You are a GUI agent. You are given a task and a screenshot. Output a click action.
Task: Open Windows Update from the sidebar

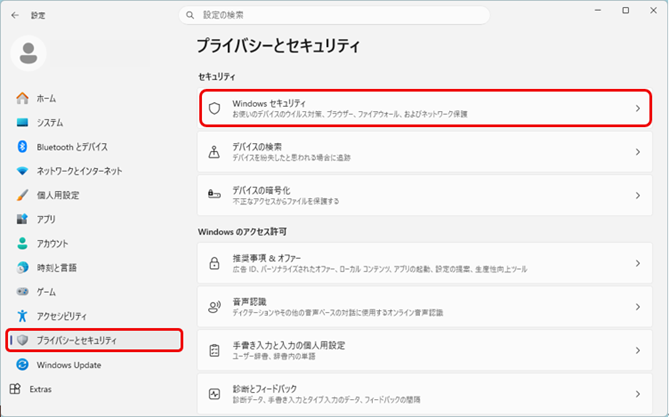69,365
